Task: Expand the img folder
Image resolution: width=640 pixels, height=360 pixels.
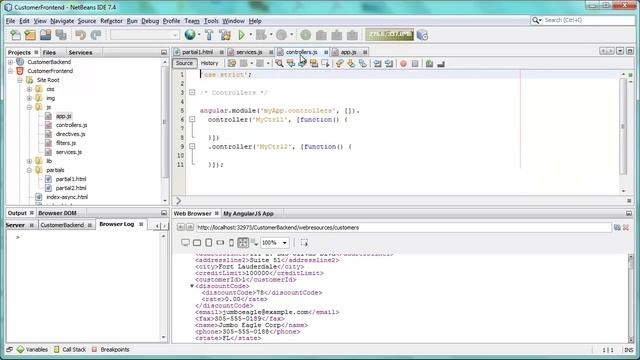Action: (29, 98)
